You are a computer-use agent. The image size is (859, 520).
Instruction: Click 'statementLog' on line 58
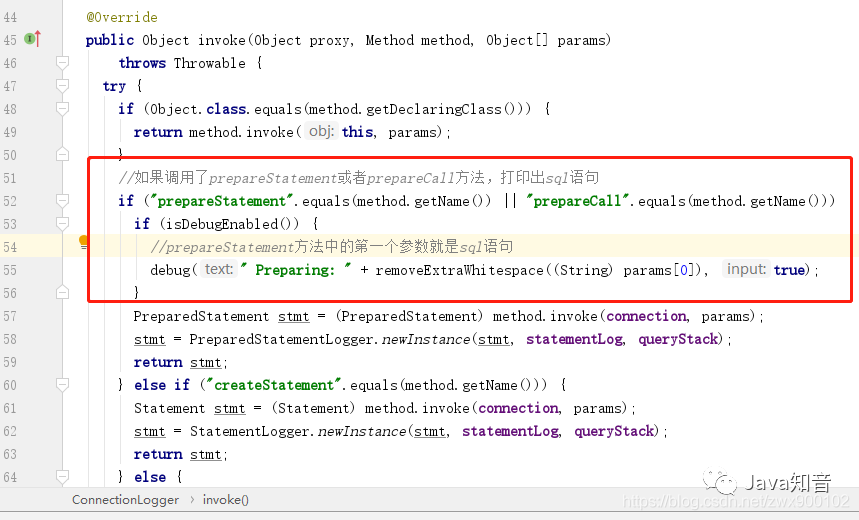point(574,340)
